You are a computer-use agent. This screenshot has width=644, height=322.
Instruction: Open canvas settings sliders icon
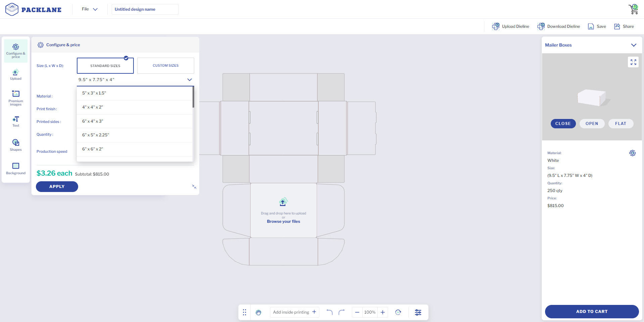click(x=418, y=312)
